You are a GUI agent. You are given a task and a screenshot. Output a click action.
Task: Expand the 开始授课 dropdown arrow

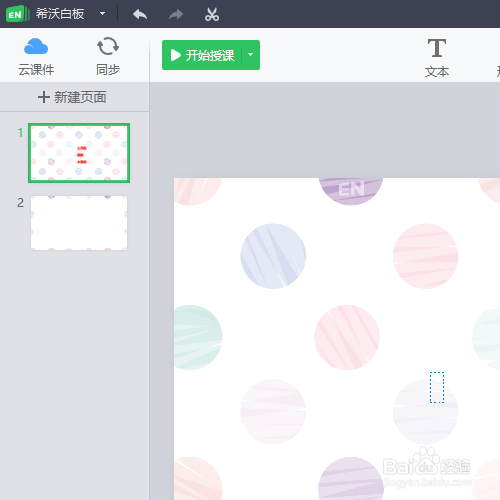click(x=251, y=55)
